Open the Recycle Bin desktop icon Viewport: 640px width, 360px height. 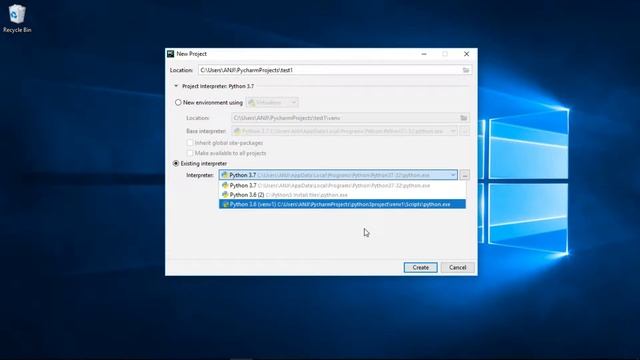click(x=17, y=18)
